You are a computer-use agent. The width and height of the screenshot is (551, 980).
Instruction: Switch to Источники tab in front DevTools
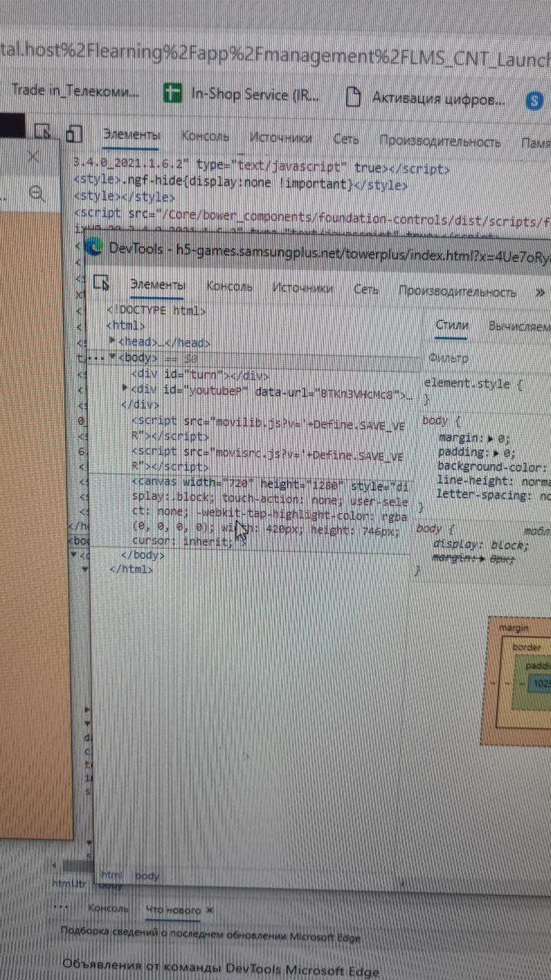pos(302,289)
